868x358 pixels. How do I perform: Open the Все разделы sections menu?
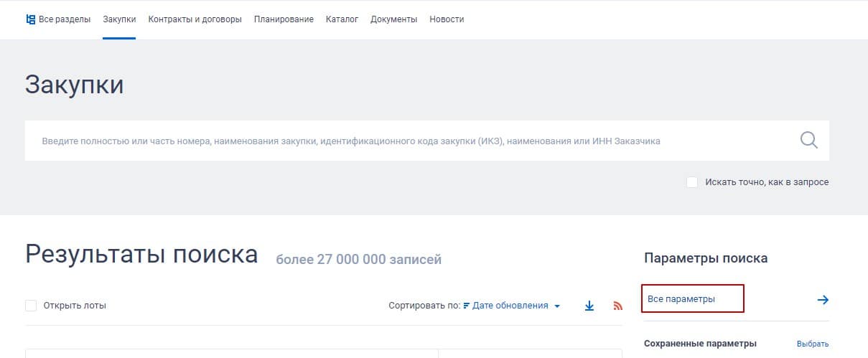pyautogui.click(x=58, y=19)
